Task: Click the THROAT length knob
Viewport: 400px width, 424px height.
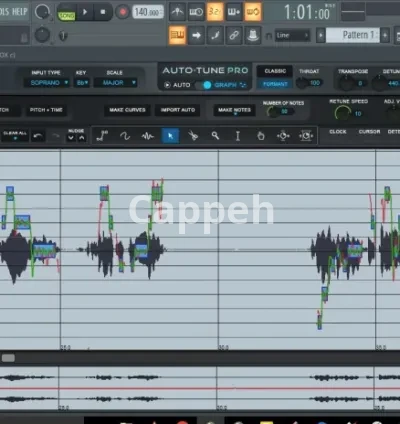Action: coord(302,83)
